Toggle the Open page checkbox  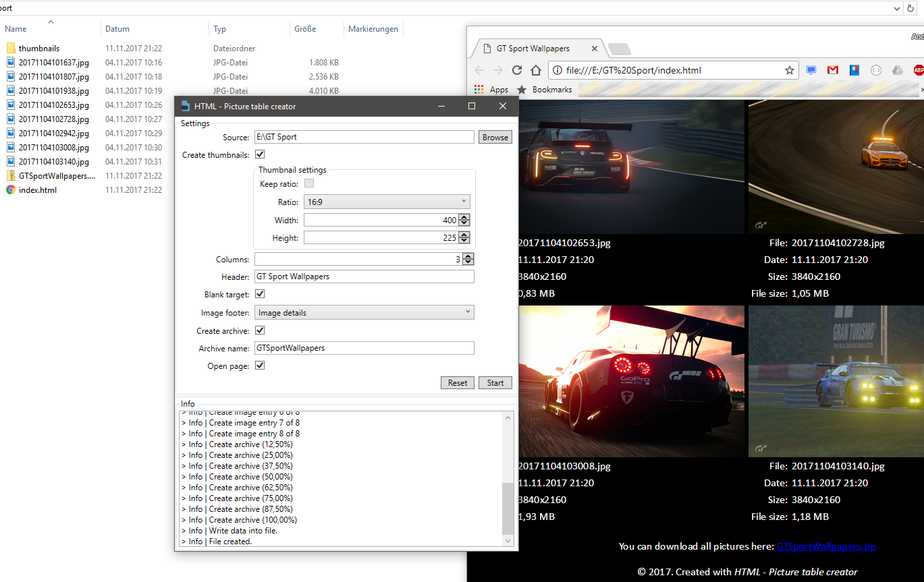(x=260, y=366)
